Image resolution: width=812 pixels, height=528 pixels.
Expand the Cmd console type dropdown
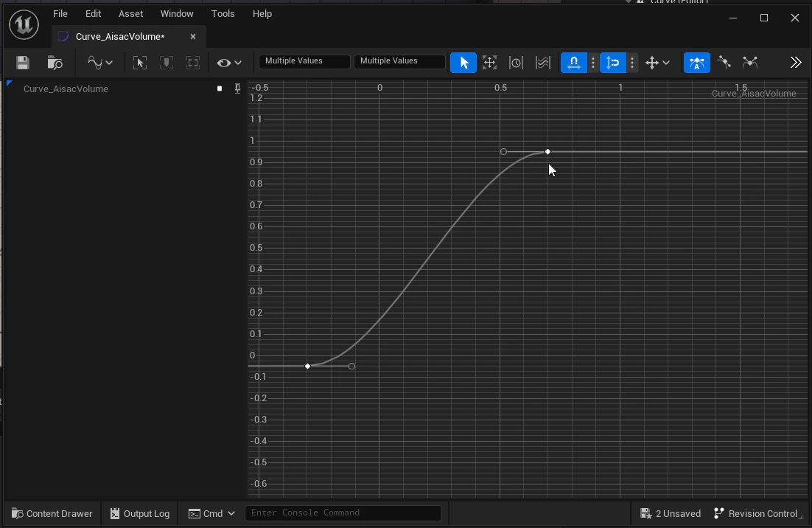211,513
